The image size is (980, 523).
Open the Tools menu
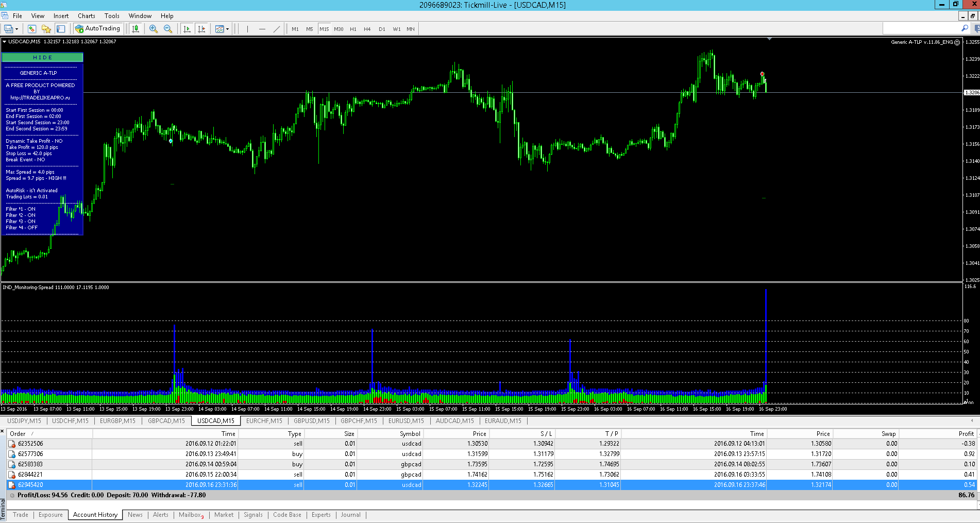click(112, 16)
